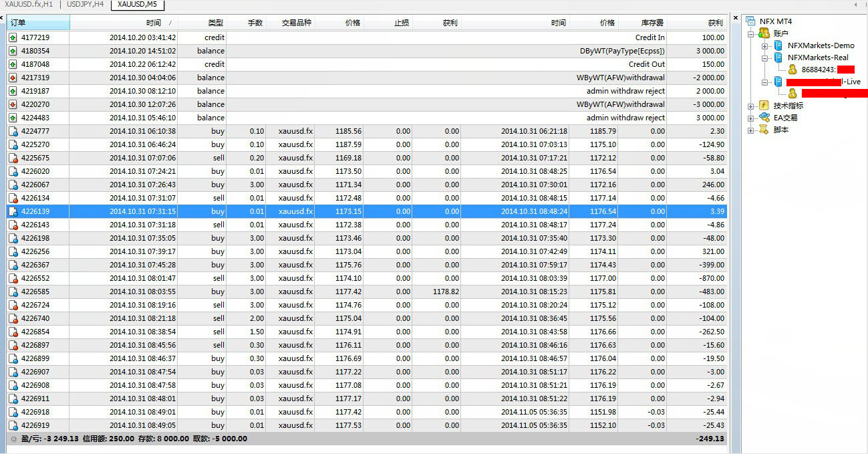Click close time 2014.11.05 05:36:35 of 4226918
Screen dimensions: 868x454
pyautogui.click(x=534, y=412)
